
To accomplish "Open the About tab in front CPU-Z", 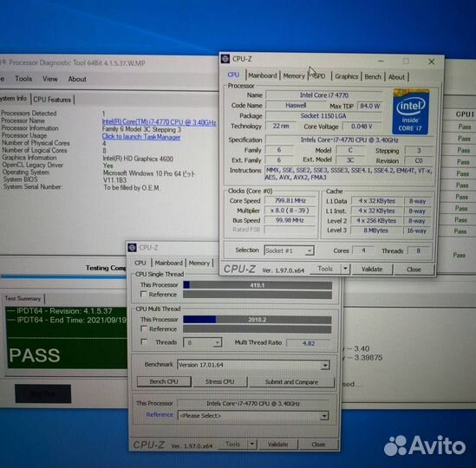I will [396, 77].
